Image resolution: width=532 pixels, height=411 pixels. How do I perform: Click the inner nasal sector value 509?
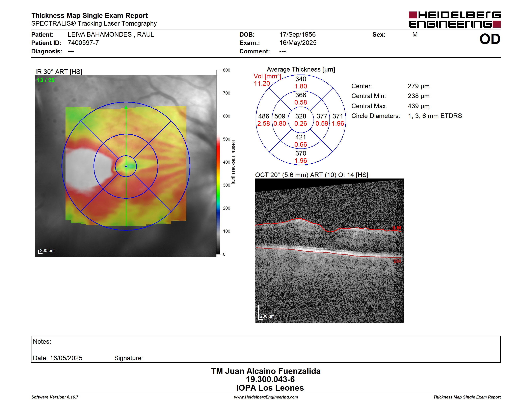point(280,116)
